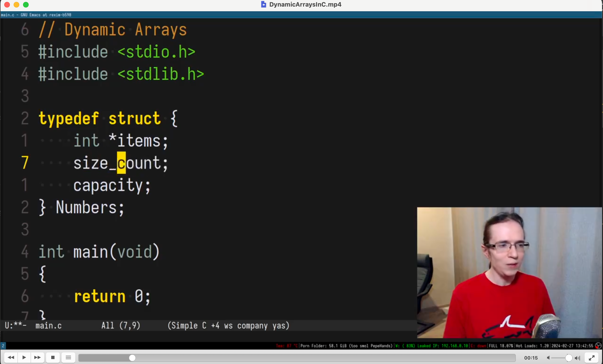
Task: Toggle fullscreen mode
Action: click(x=591, y=358)
